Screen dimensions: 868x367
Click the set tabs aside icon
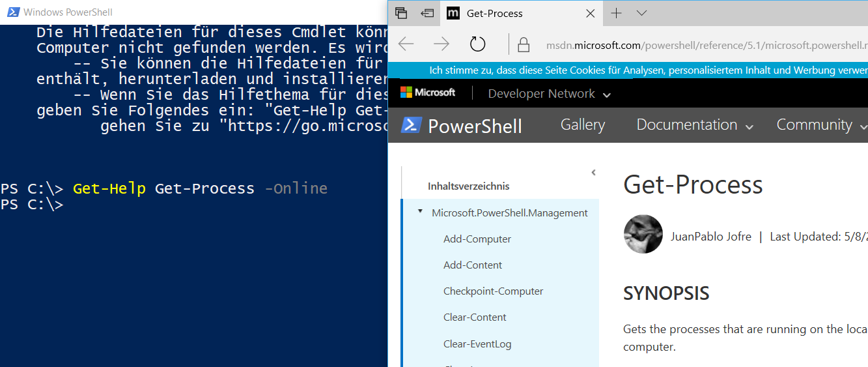tap(427, 13)
